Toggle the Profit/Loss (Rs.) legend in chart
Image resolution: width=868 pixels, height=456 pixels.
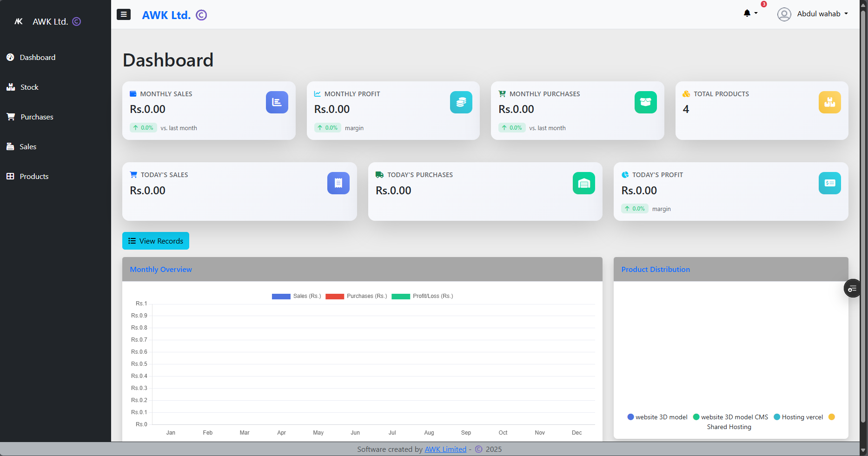click(423, 296)
